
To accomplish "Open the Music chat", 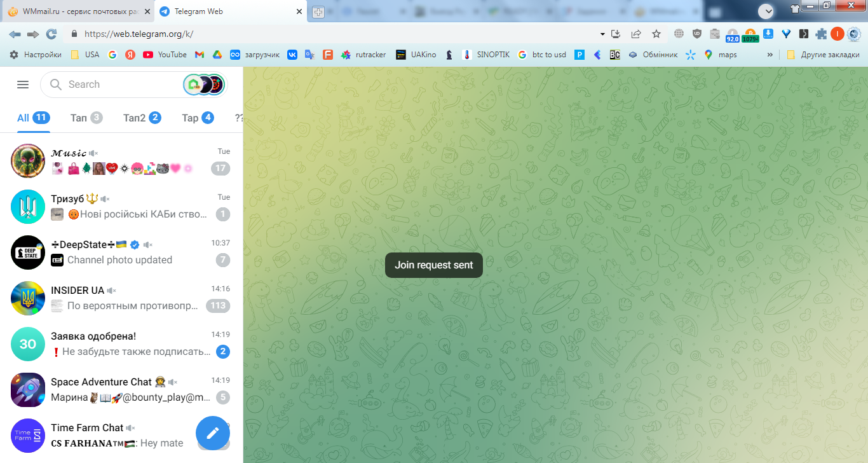I will [121, 161].
